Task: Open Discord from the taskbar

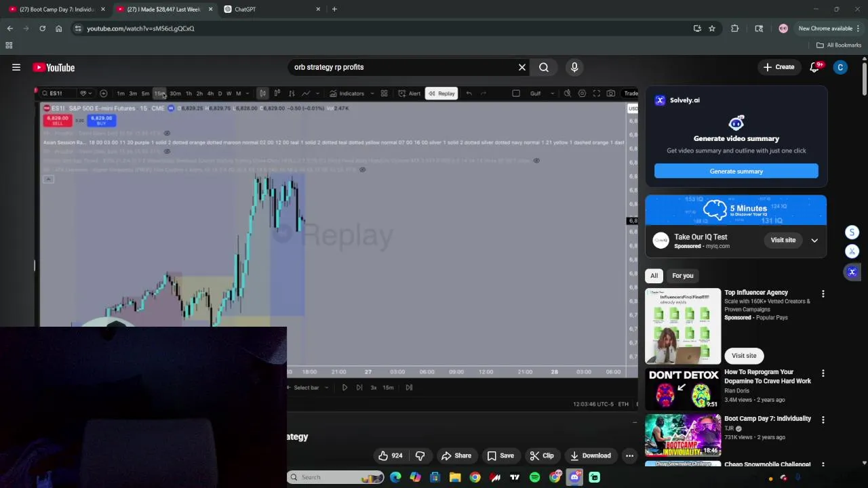Action: (574, 477)
